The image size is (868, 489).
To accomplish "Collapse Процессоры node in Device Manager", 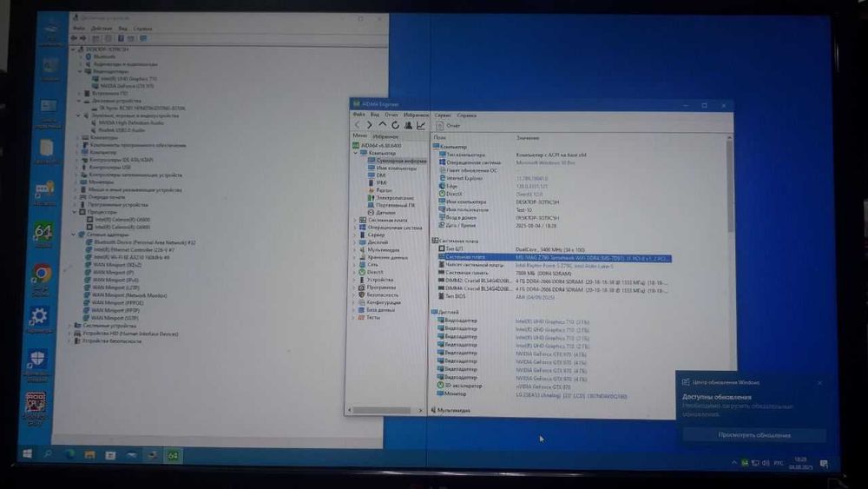I will [75, 212].
